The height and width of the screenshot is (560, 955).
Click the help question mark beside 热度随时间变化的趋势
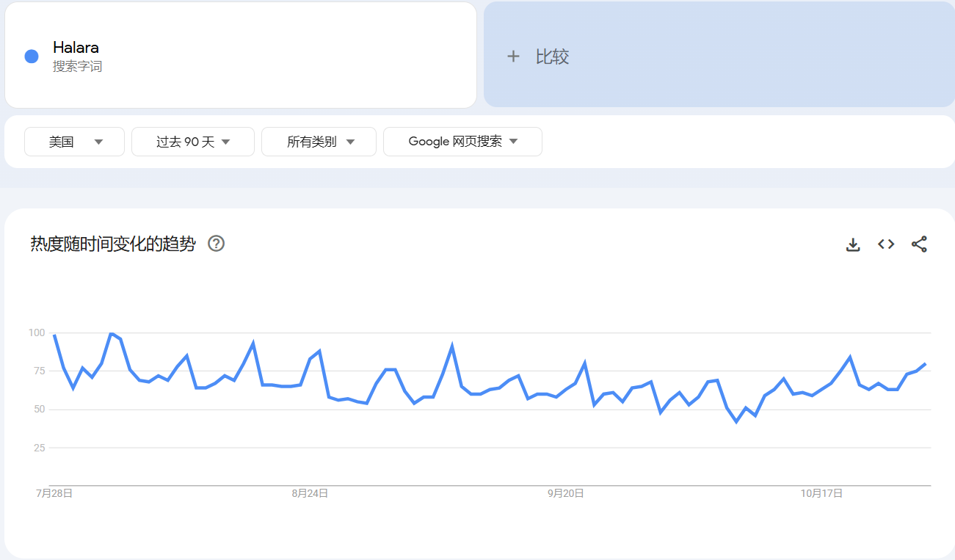(x=217, y=243)
